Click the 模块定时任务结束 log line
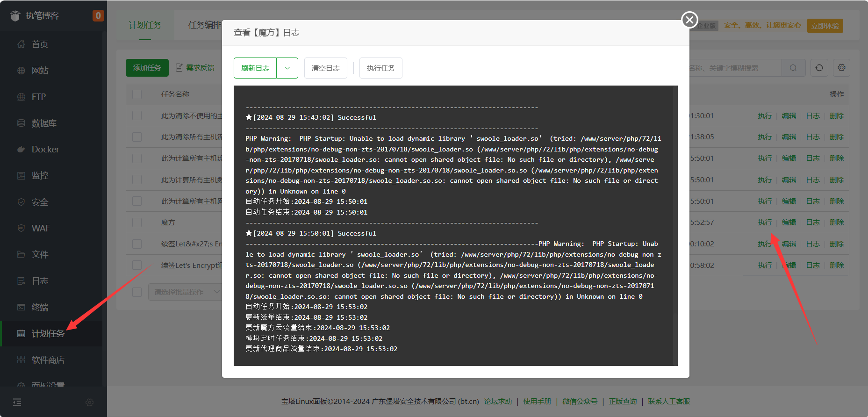This screenshot has width=868, height=417. coord(314,338)
